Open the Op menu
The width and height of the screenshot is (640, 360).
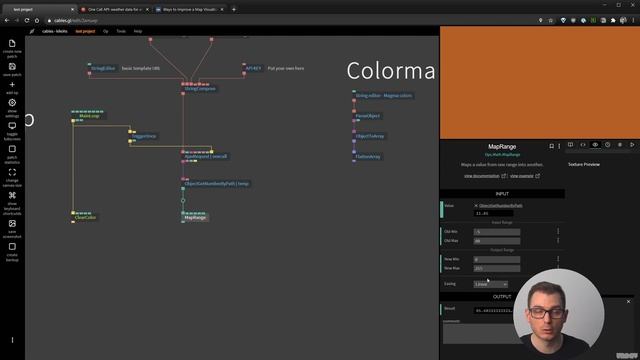(106, 31)
